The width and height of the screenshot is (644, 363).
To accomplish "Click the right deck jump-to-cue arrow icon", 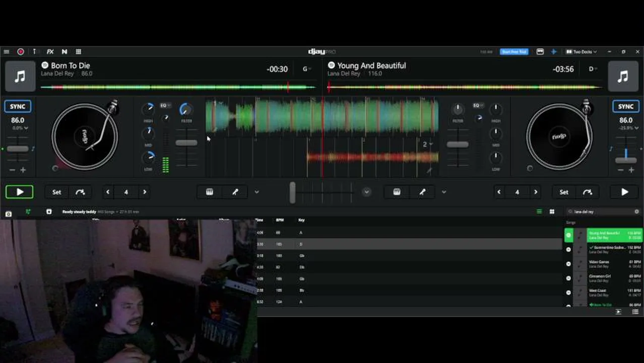I will (588, 192).
